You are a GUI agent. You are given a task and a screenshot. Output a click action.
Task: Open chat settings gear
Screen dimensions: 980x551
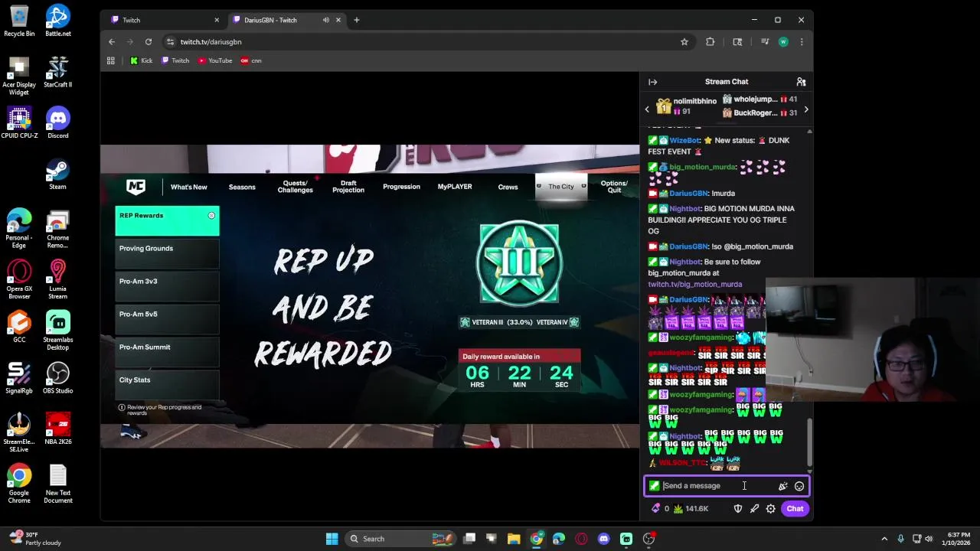coord(771,508)
